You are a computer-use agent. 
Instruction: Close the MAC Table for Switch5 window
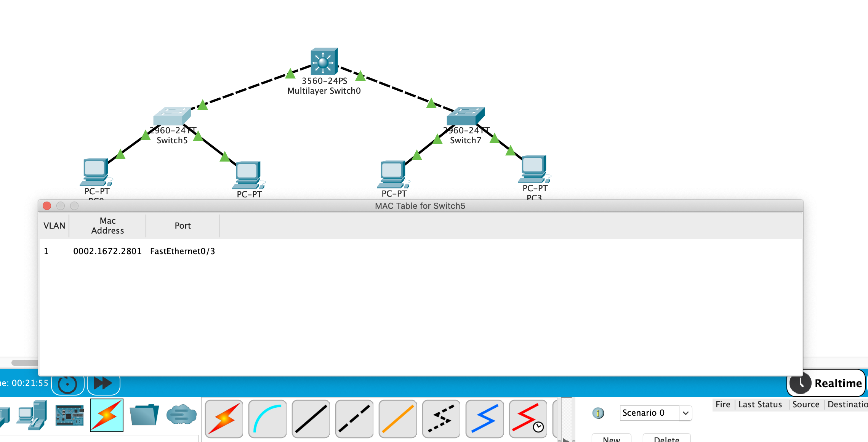point(47,206)
